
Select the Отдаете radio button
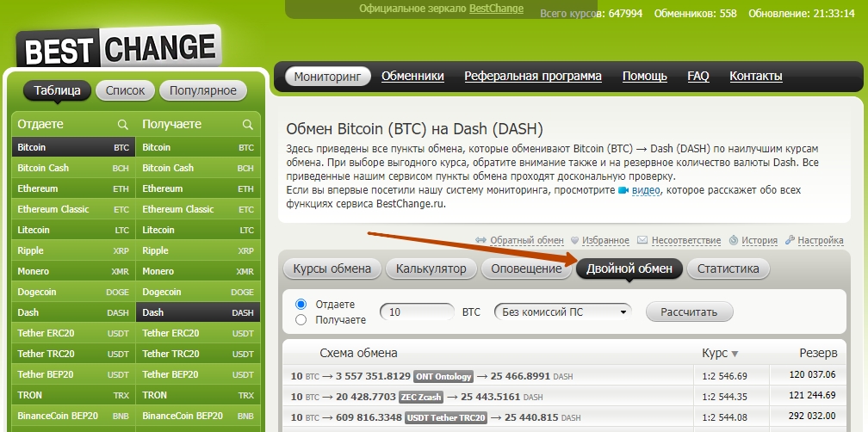301,305
